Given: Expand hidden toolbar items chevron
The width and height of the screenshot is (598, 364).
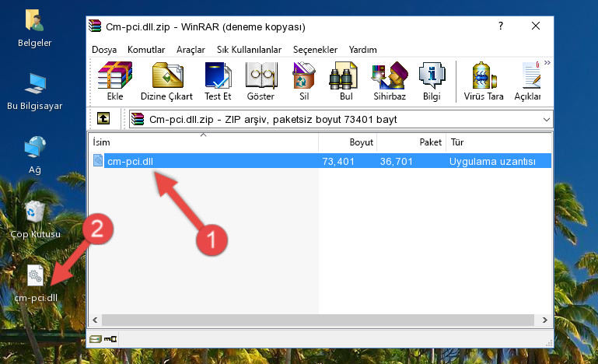Looking at the screenshot, I should [547, 62].
